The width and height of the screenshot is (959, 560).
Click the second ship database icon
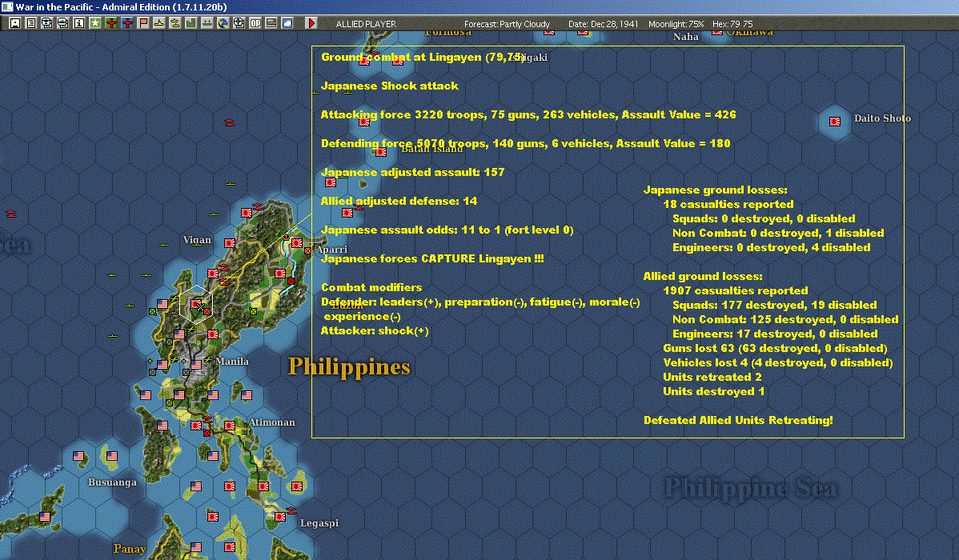(63, 23)
